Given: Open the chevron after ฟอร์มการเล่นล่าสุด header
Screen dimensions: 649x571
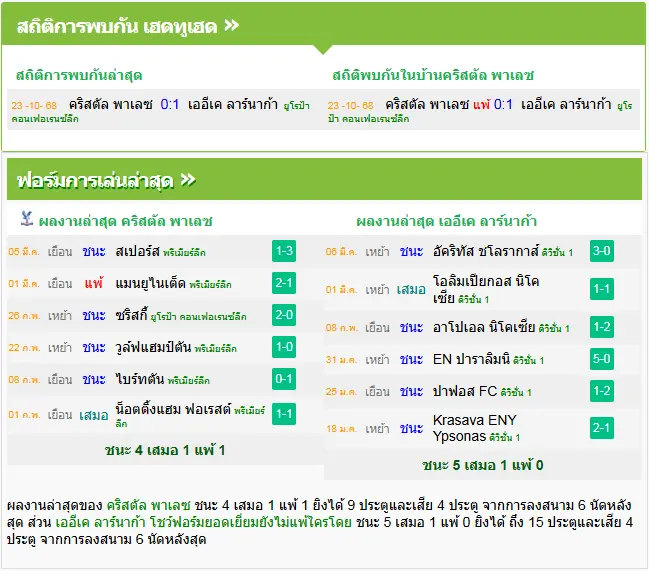Looking at the screenshot, I should pos(188,180).
